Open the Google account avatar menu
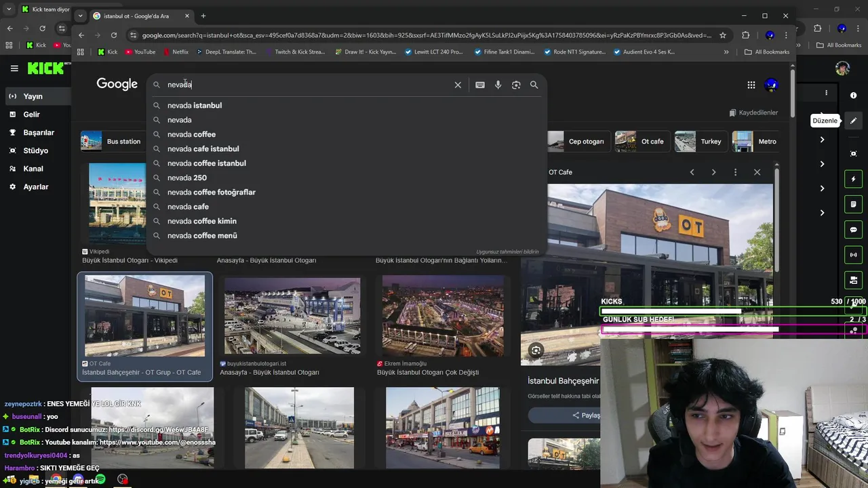This screenshot has height=488, width=868. tap(771, 85)
